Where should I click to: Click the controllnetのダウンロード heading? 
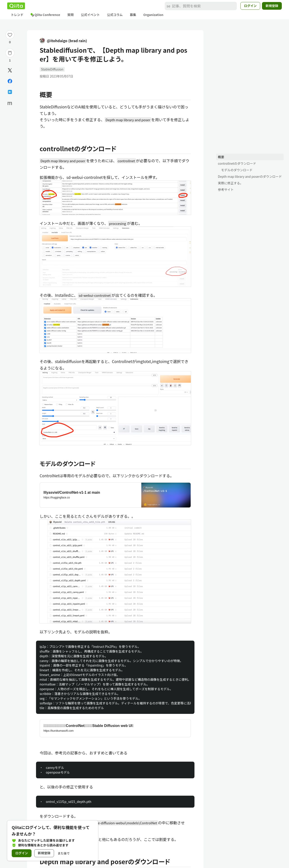(78, 148)
